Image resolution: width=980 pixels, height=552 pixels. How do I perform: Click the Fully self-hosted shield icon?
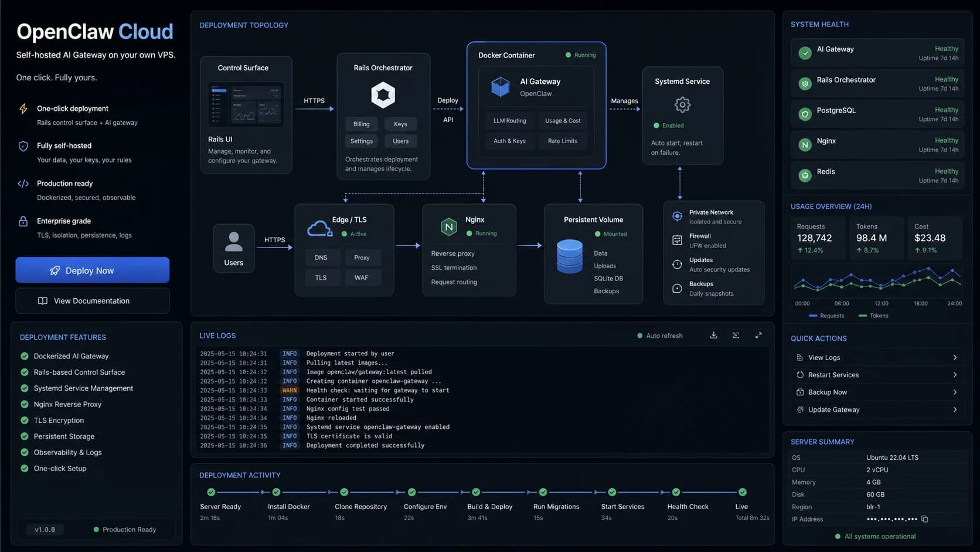pos(23,146)
